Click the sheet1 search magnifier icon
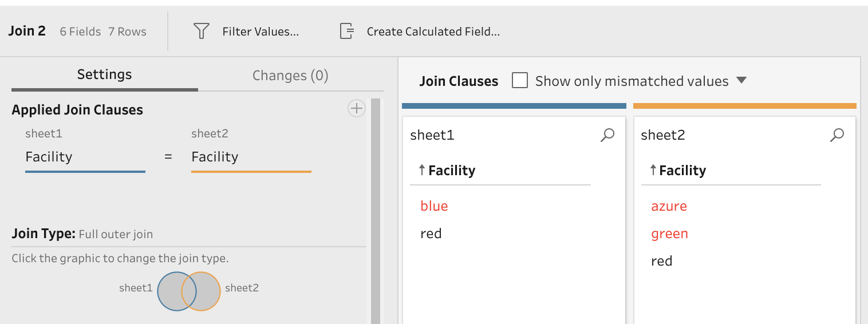The height and width of the screenshot is (324, 868). 607,135
